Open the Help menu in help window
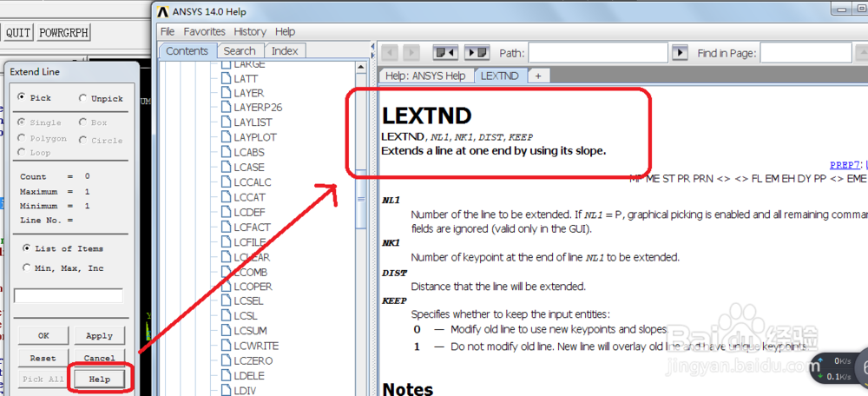868x396 pixels. coord(285,31)
